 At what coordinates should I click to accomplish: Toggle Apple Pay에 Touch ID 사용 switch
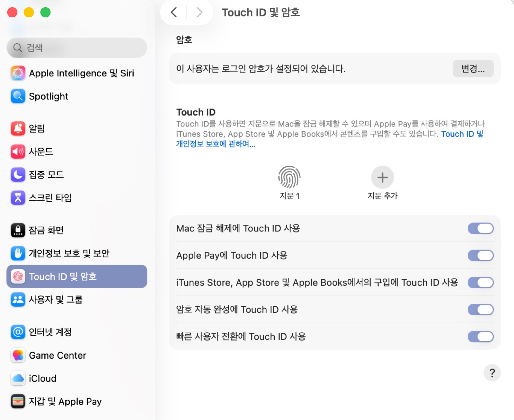tap(481, 256)
